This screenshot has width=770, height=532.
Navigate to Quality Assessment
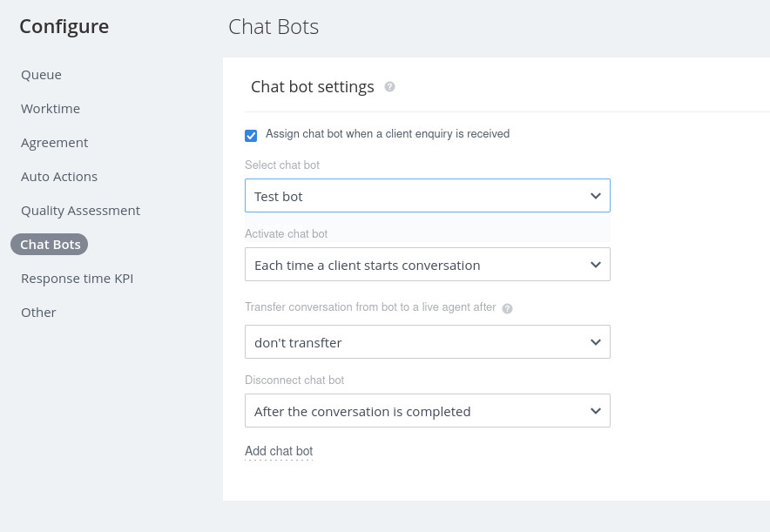coord(80,211)
